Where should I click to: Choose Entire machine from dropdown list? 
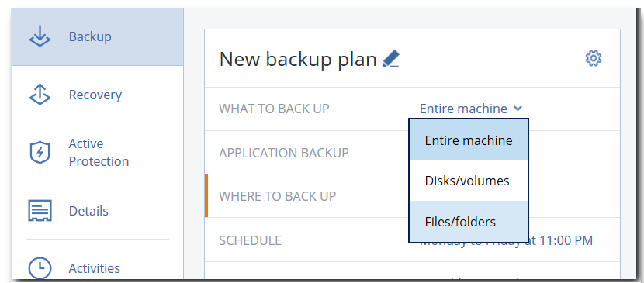[469, 140]
